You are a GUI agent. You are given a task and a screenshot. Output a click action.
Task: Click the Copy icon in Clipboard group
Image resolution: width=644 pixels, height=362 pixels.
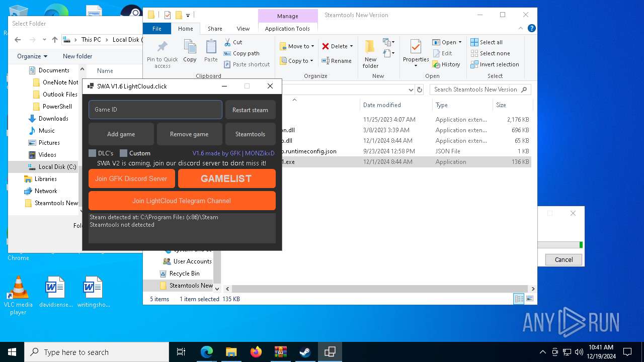point(190,51)
